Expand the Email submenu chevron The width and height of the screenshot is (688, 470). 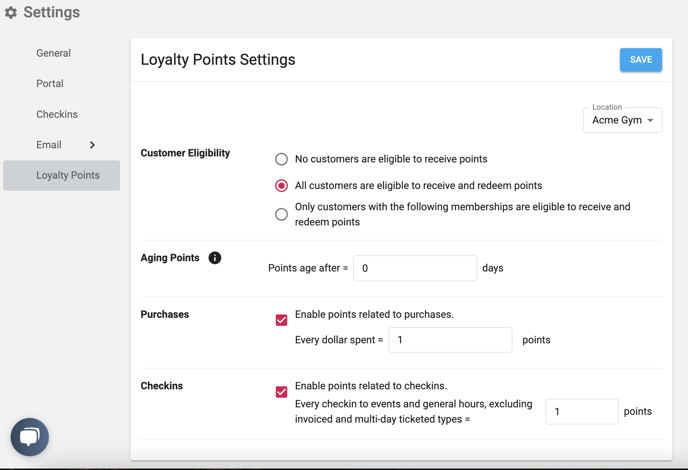click(x=92, y=145)
